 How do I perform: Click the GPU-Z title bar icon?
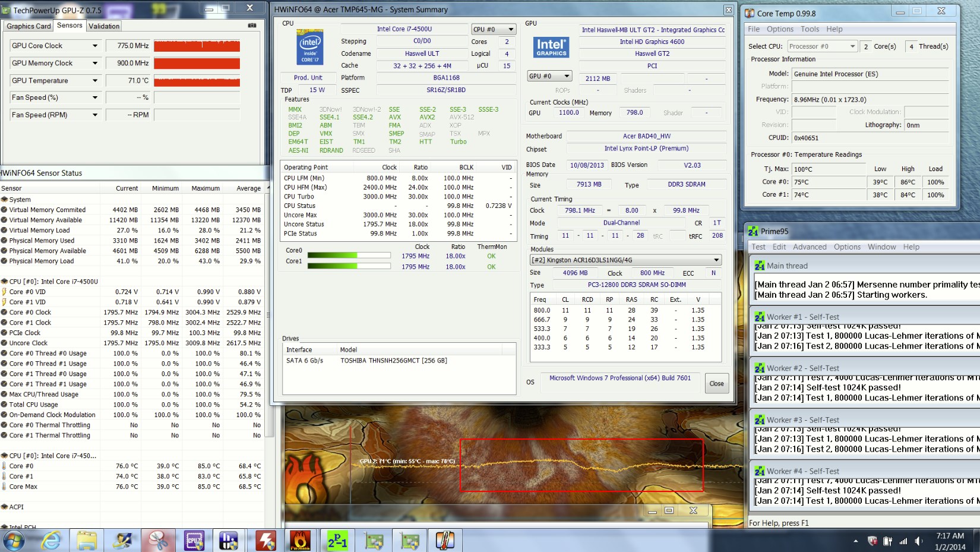coord(7,10)
